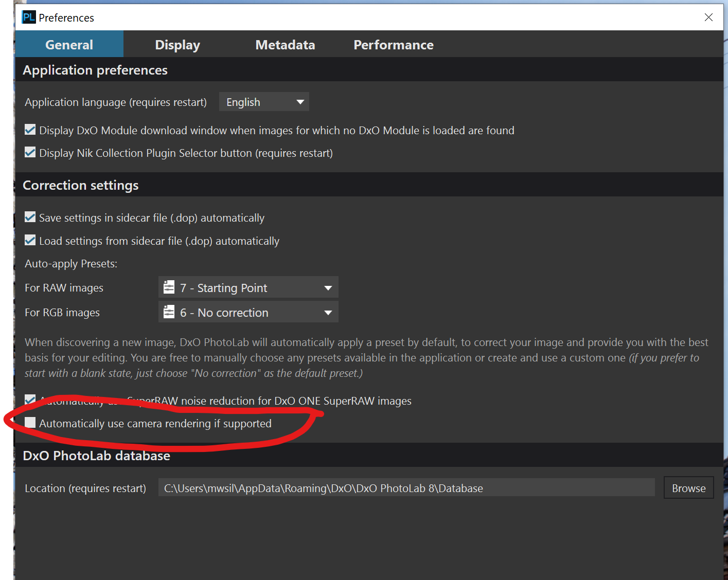Click the Auto-apply Presets label
Screen dimensions: 728x580
click(71, 263)
